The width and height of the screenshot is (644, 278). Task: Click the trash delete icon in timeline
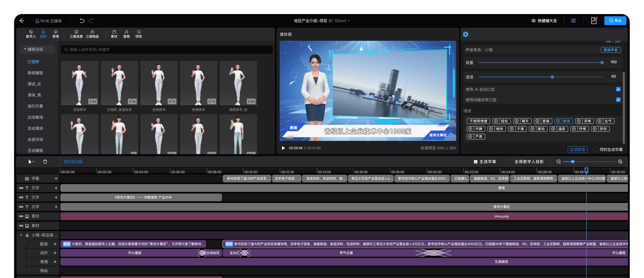[45, 162]
